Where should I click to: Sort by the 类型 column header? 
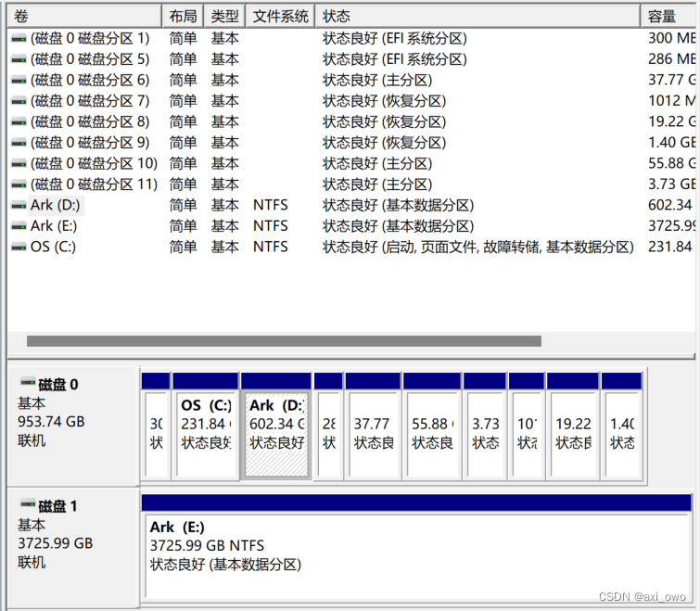click(x=224, y=17)
